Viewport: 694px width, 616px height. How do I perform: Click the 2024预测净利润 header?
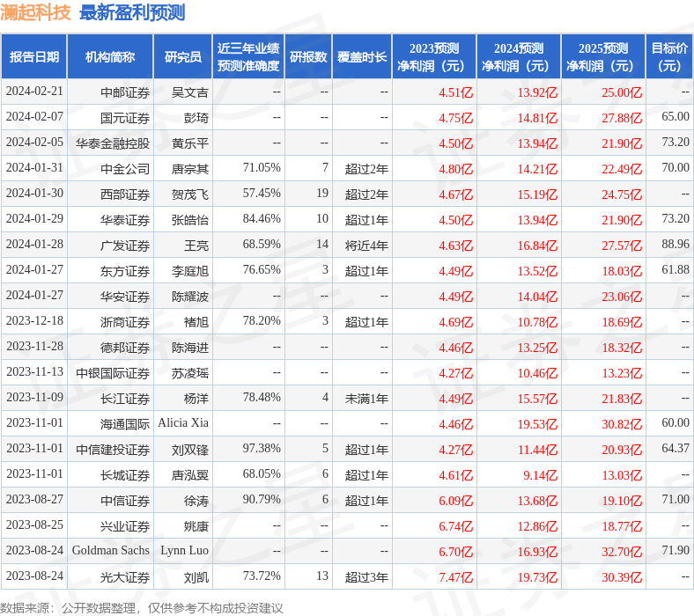[x=519, y=57]
